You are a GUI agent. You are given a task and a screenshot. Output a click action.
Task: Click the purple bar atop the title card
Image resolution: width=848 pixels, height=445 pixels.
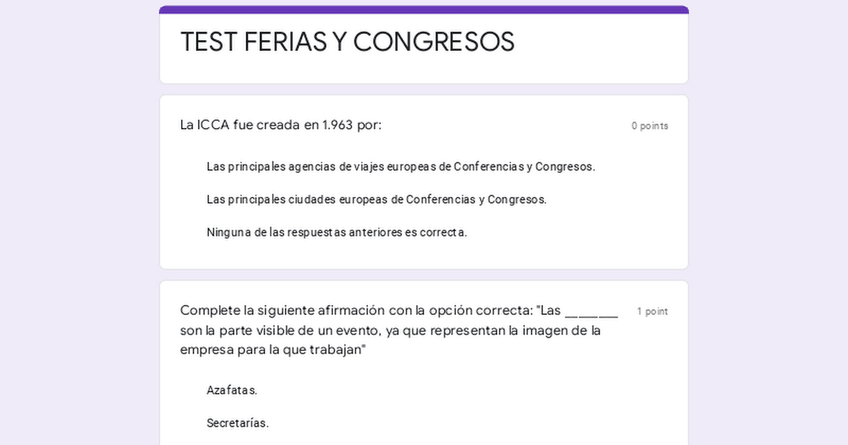(424, 10)
